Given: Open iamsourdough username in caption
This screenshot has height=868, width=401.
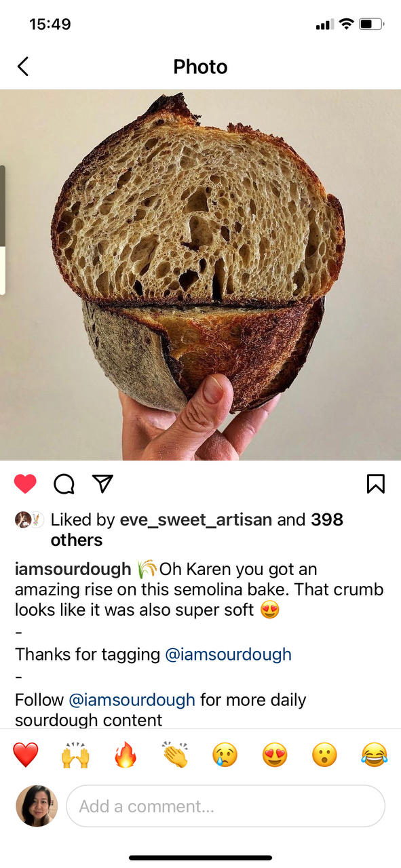Looking at the screenshot, I should pyautogui.click(x=73, y=569).
